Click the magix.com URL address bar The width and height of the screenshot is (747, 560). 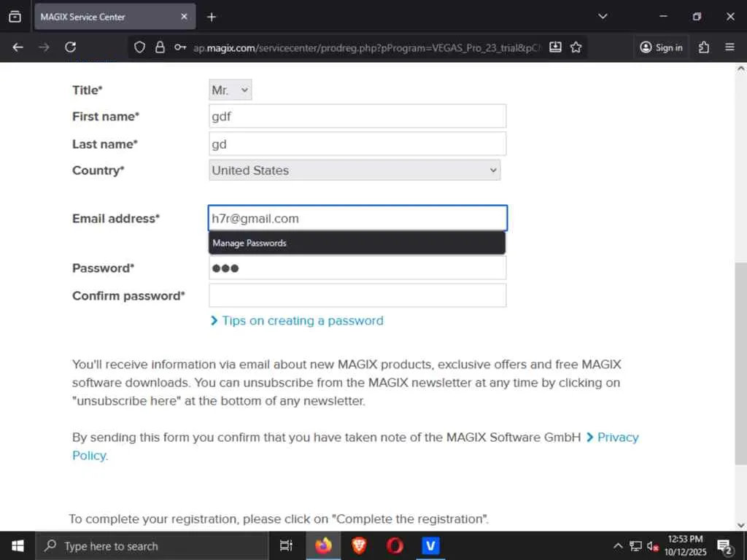tap(367, 47)
